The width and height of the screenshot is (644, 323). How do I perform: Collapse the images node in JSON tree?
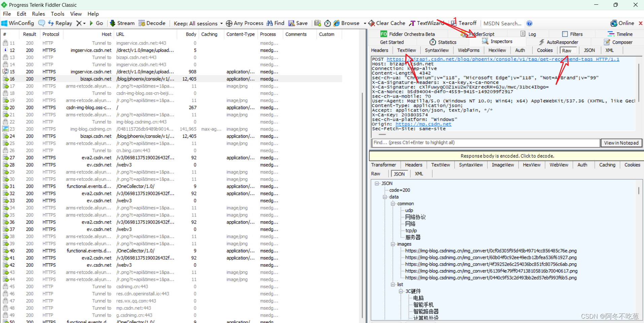(x=393, y=244)
